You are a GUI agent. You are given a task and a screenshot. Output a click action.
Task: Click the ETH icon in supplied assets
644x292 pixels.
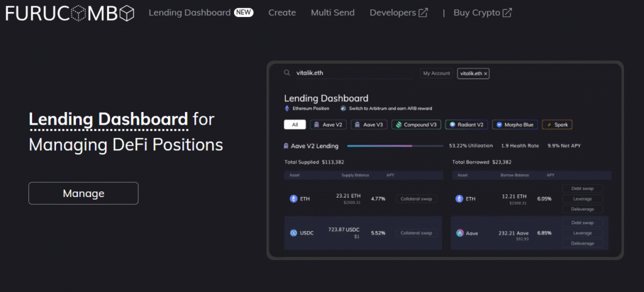(293, 199)
